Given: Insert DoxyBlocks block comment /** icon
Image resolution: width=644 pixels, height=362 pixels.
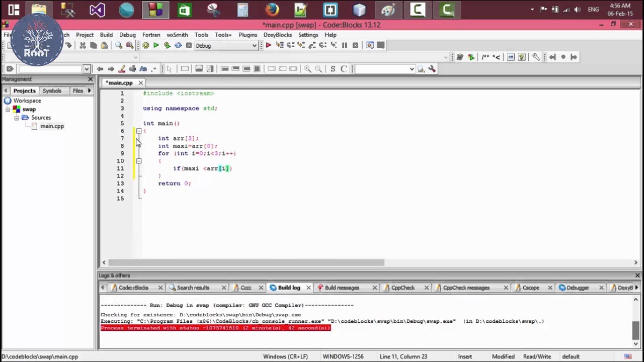Looking at the screenshot, I should point(485,57).
